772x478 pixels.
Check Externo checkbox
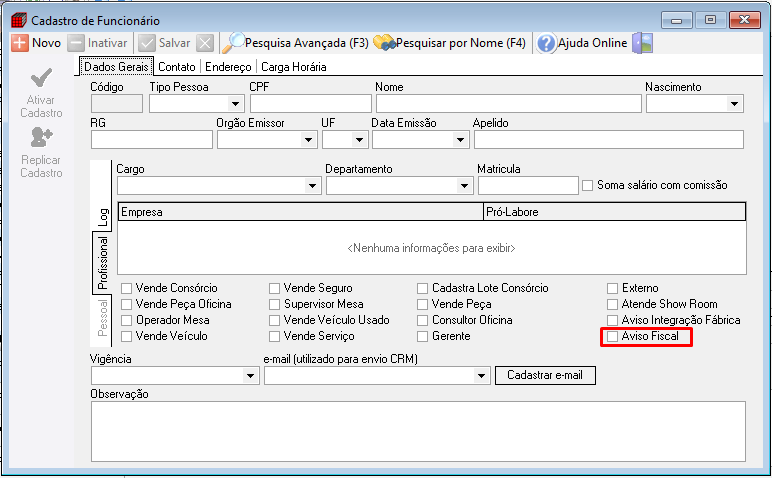[x=612, y=288]
